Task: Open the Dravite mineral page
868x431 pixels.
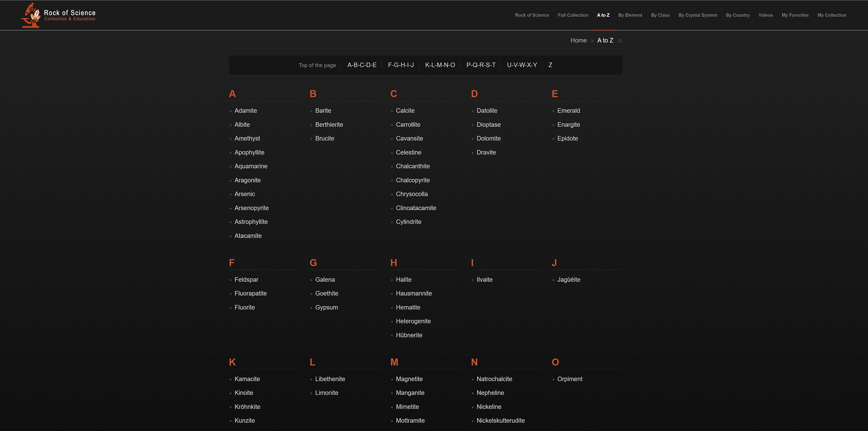Action: (486, 152)
